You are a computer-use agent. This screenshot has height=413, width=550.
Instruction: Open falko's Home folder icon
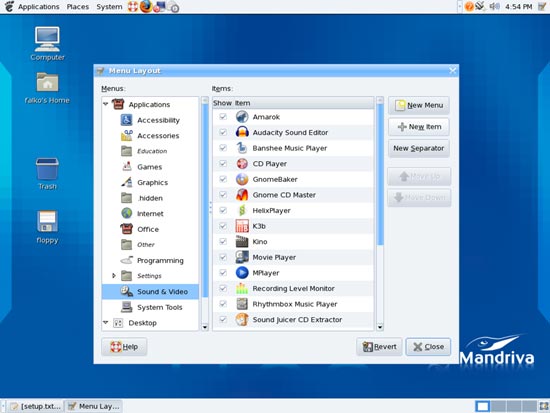(x=47, y=82)
